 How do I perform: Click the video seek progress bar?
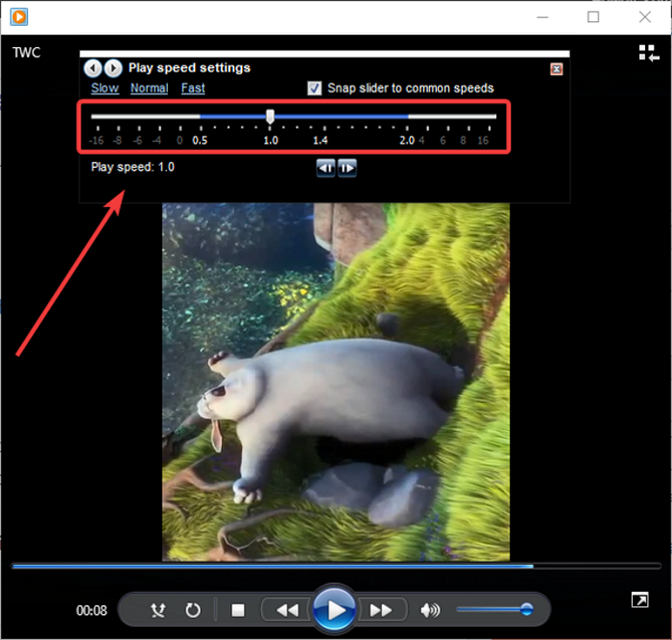pyautogui.click(x=336, y=566)
